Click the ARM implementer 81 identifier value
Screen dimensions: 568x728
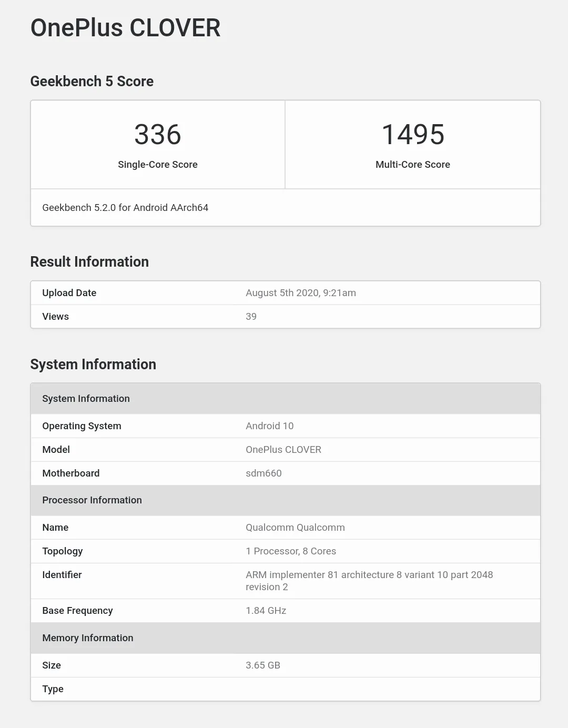click(x=369, y=581)
